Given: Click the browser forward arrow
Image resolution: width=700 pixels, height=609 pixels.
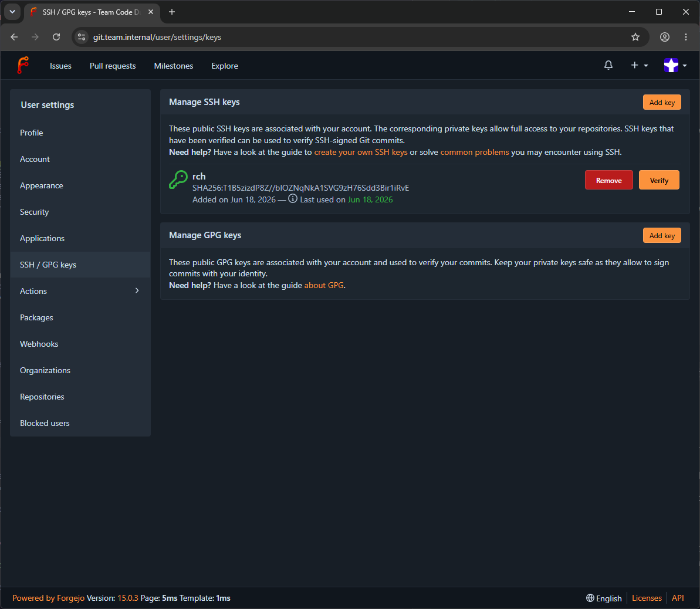Looking at the screenshot, I should (x=35, y=37).
